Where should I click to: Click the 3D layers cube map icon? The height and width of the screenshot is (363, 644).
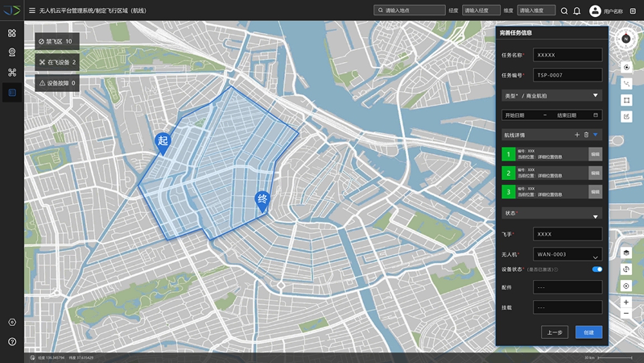coord(626,252)
